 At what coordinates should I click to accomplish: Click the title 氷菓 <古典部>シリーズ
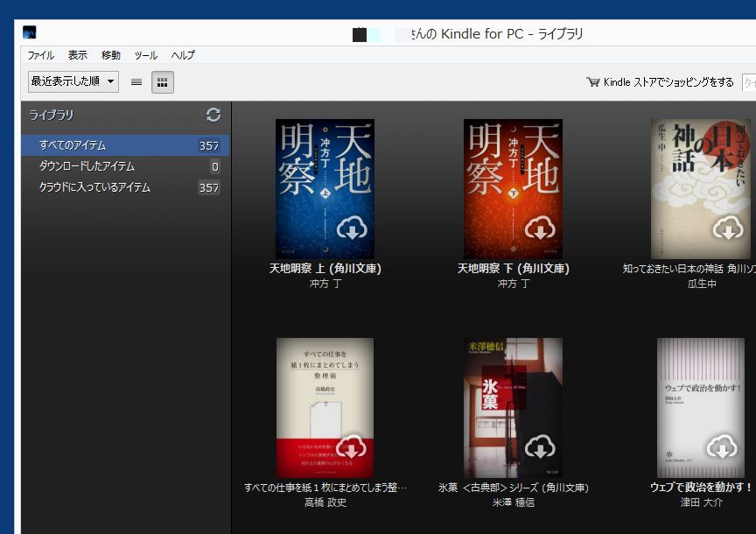[x=514, y=488]
